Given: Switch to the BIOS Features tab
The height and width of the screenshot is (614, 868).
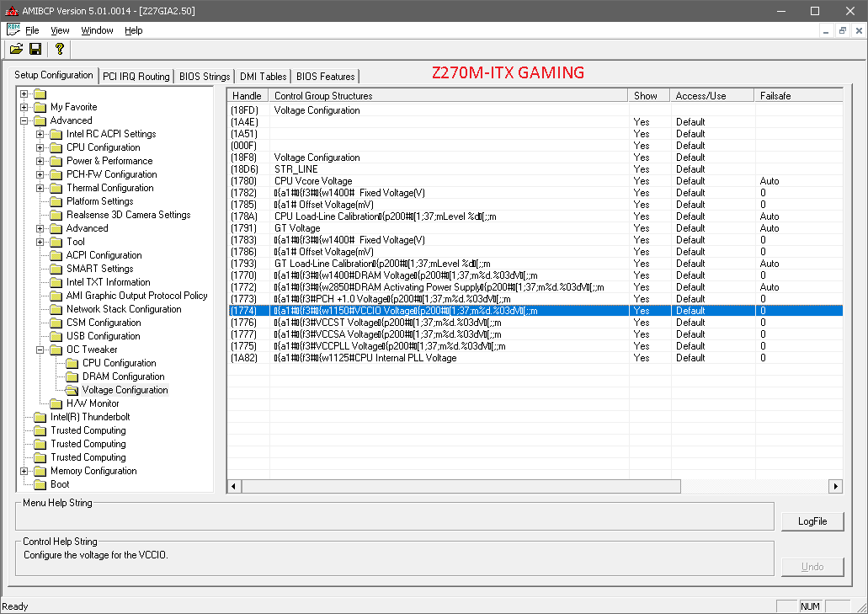Looking at the screenshot, I should pos(326,77).
